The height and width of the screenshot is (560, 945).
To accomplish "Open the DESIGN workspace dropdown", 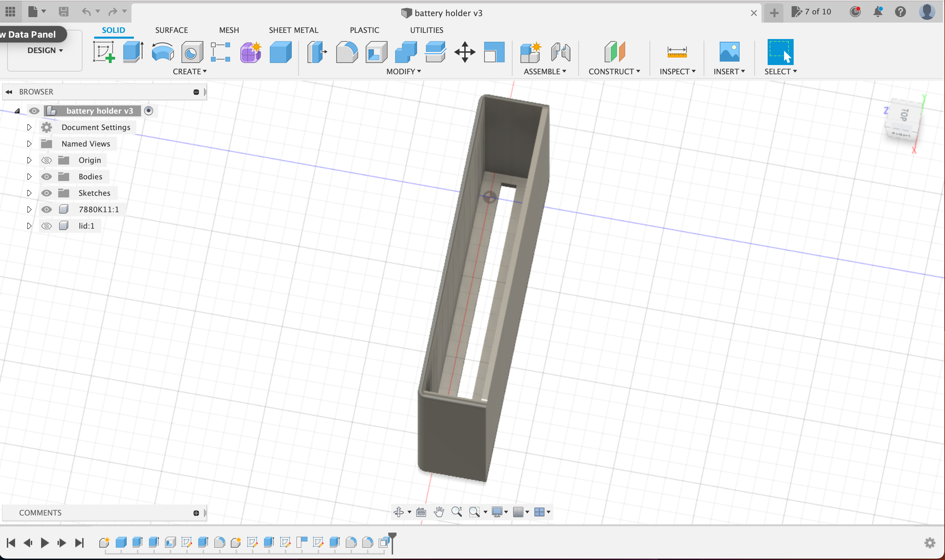I will [x=45, y=50].
